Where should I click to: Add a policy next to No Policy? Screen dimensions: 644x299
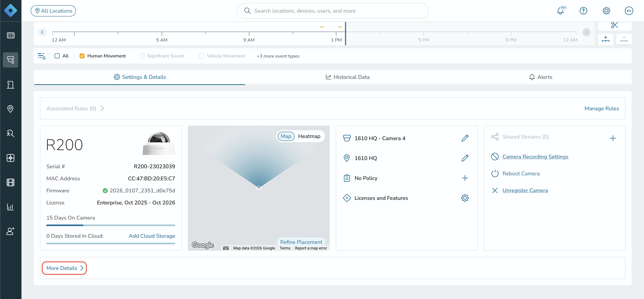(465, 178)
